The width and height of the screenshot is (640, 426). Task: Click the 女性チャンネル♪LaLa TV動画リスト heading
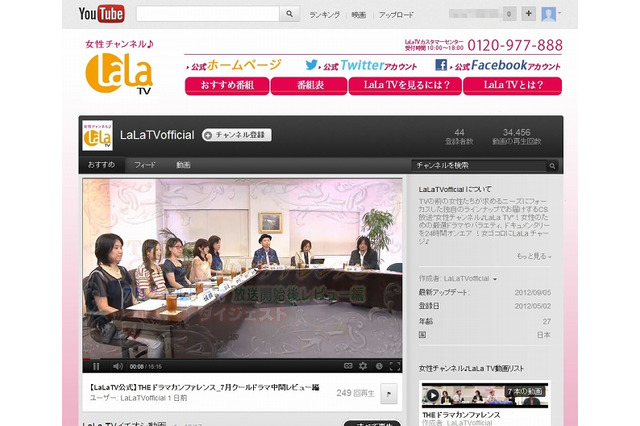click(x=471, y=368)
